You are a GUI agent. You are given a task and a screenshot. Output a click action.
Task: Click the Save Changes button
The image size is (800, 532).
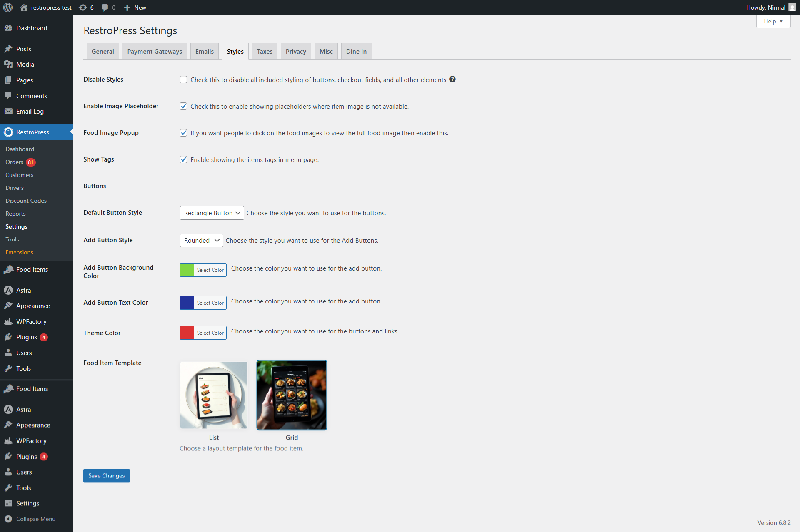coord(106,475)
